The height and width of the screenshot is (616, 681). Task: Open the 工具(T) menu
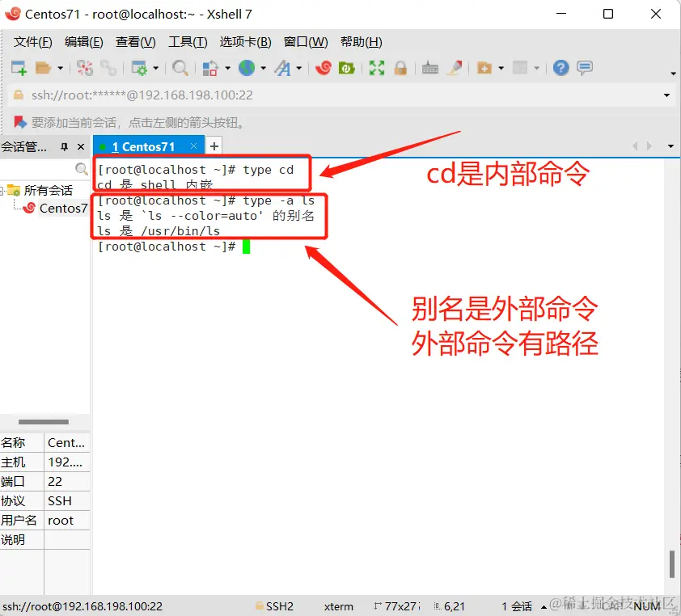coord(188,42)
